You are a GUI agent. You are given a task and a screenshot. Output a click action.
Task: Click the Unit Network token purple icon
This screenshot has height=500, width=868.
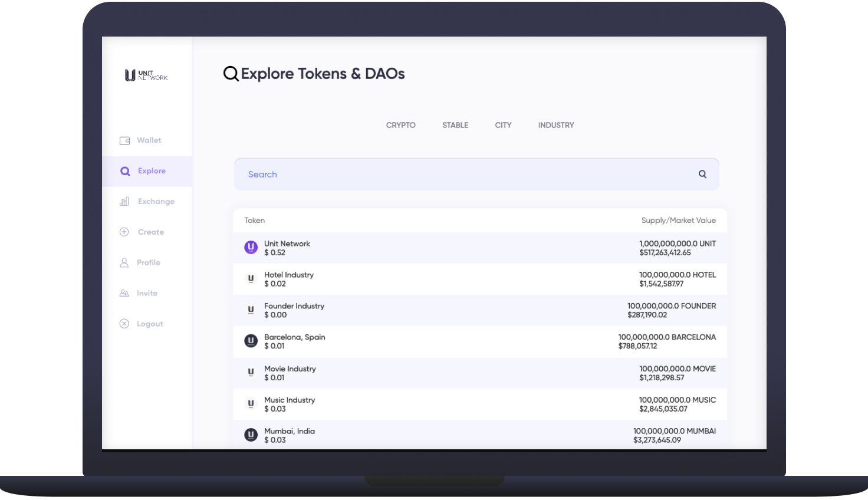(251, 248)
